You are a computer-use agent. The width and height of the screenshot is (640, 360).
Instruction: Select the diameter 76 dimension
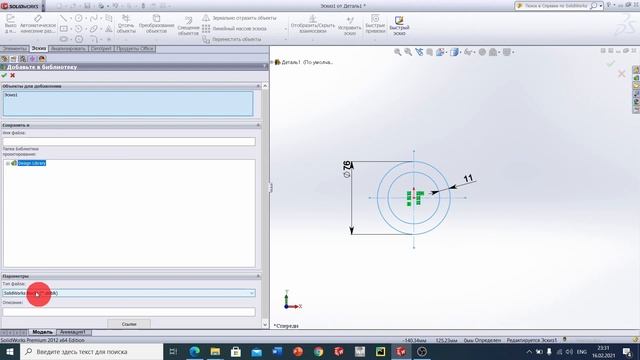(347, 169)
